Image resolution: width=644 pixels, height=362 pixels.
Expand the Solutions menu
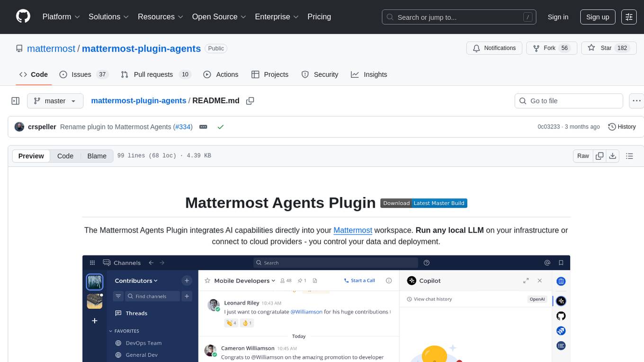tap(109, 17)
